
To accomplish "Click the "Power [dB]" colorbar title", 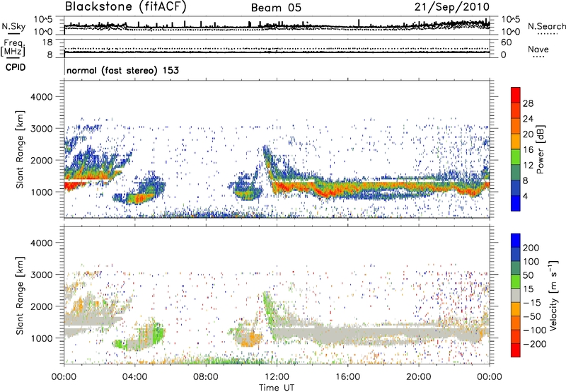I will click(x=540, y=149).
